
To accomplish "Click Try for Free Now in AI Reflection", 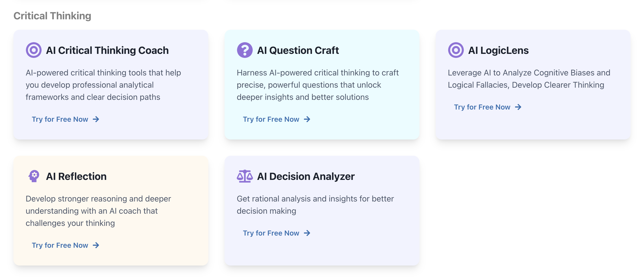I will (60, 245).
